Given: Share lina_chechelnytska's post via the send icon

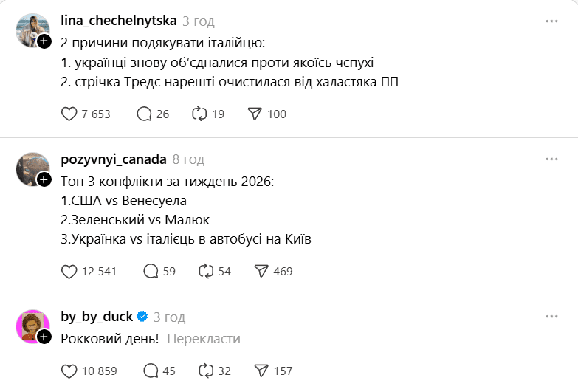Looking at the screenshot, I should pos(255,114).
